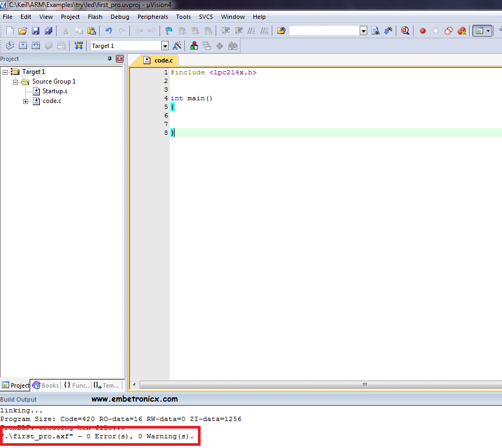The image size is (502, 448).
Task: Copy selection icon in toolbar
Action: tap(79, 31)
